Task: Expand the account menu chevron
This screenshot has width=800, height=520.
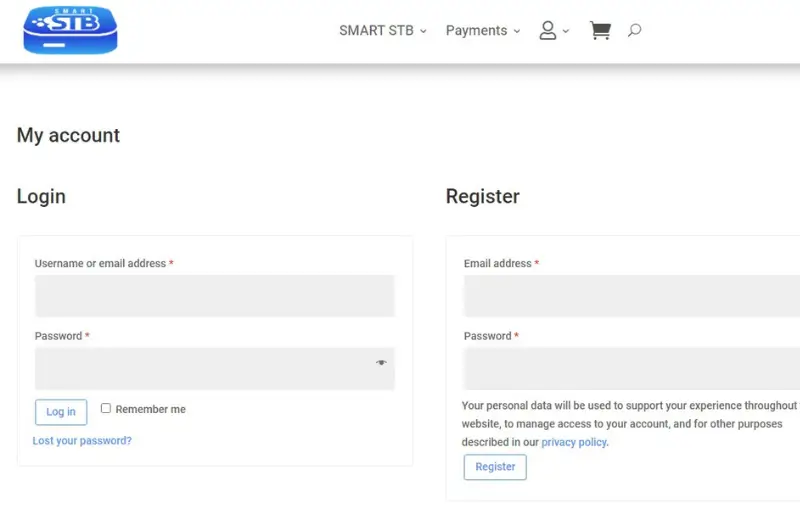Action: click(566, 32)
